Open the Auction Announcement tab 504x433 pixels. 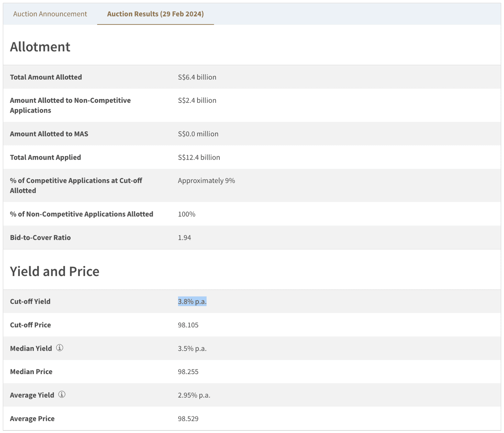[x=50, y=14]
